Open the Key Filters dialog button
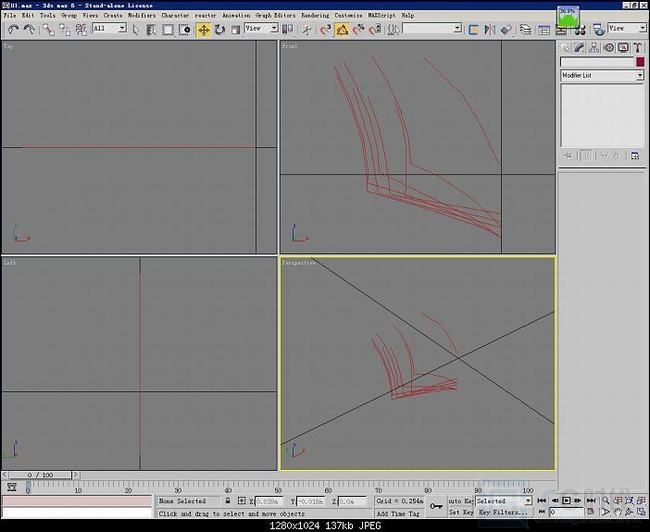 click(504, 512)
